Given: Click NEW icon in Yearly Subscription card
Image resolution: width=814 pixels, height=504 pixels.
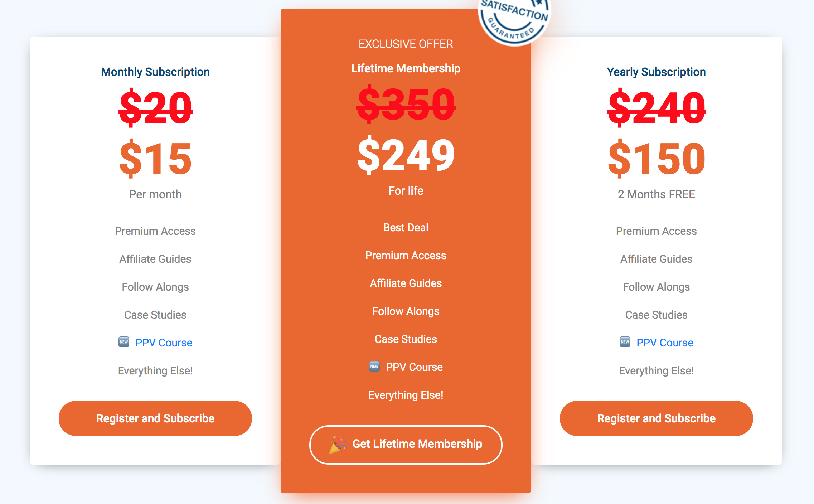Looking at the screenshot, I should tap(625, 342).
